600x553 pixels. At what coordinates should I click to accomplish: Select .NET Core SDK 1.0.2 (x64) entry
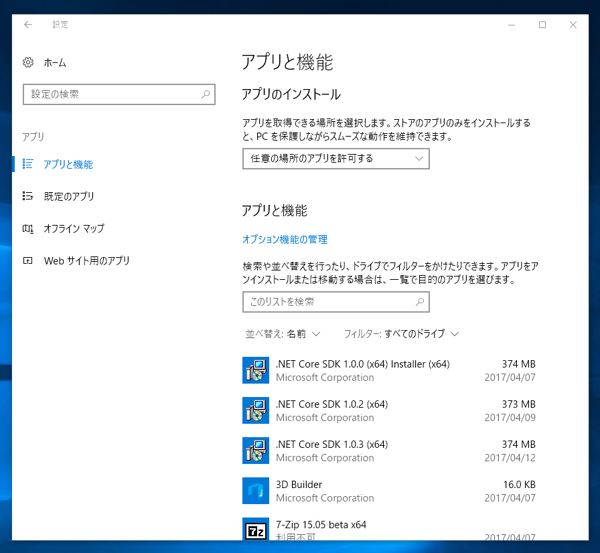pyautogui.click(x=389, y=410)
